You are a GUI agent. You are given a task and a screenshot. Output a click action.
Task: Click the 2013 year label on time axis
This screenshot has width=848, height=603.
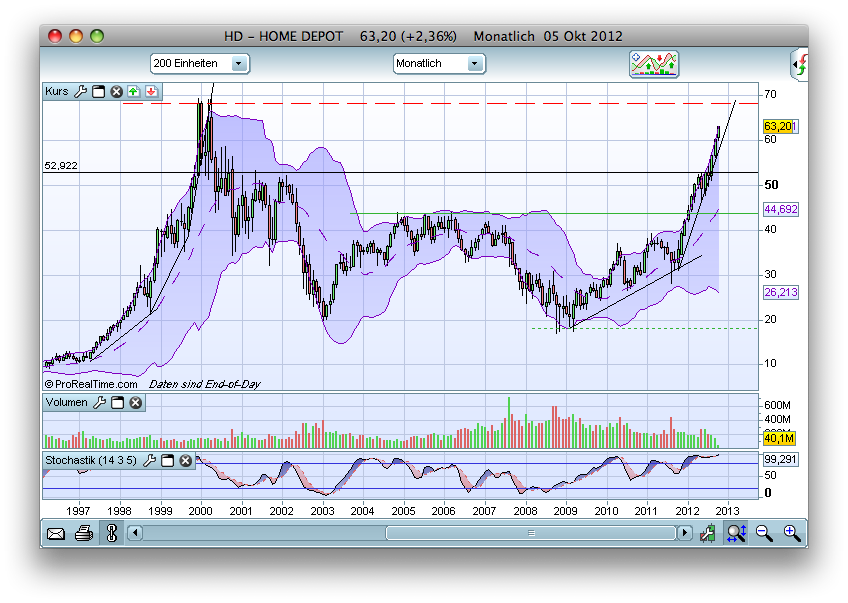(727, 511)
